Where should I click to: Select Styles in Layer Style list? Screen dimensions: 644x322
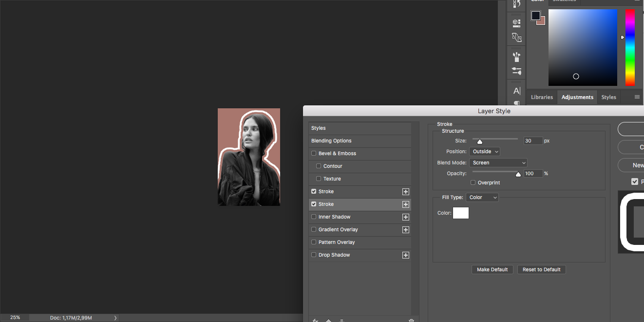(360, 128)
